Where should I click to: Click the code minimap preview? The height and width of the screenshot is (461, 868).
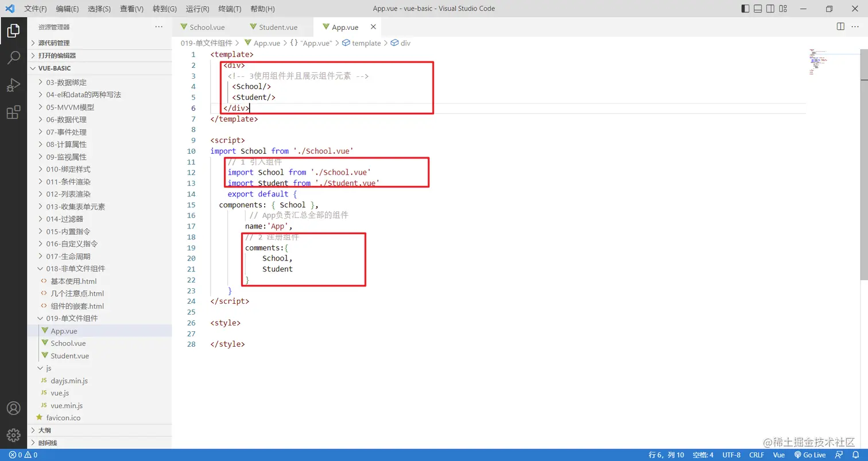[819, 62]
